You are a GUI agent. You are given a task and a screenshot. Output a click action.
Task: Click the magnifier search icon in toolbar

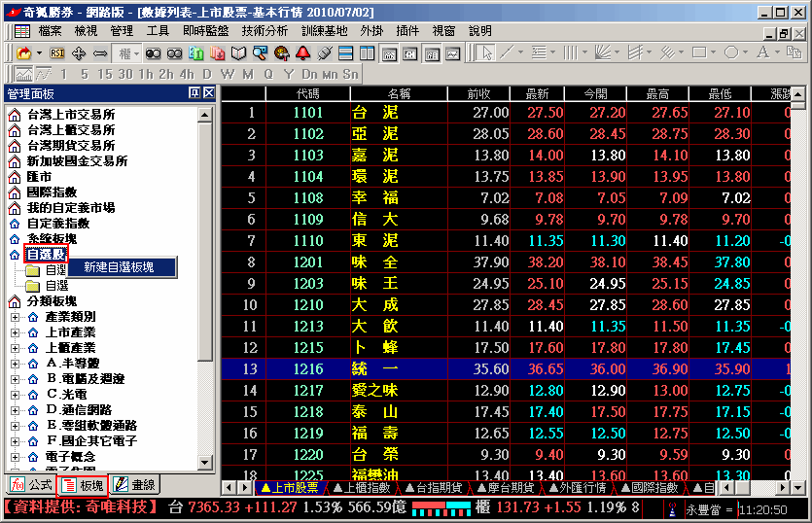coord(262,52)
